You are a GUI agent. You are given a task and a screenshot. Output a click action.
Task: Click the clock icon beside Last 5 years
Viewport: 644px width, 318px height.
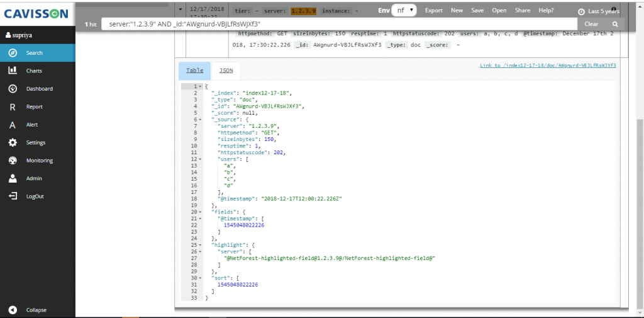pyautogui.click(x=580, y=11)
